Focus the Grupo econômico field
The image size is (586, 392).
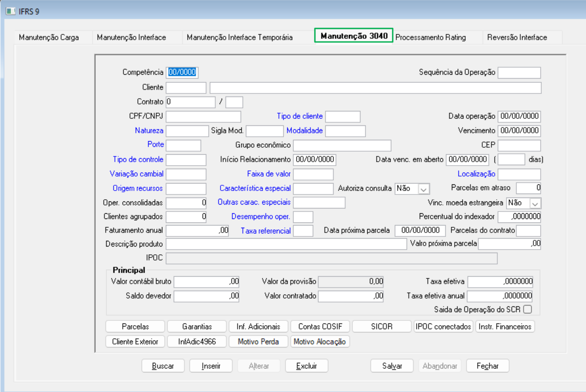tap(342, 146)
